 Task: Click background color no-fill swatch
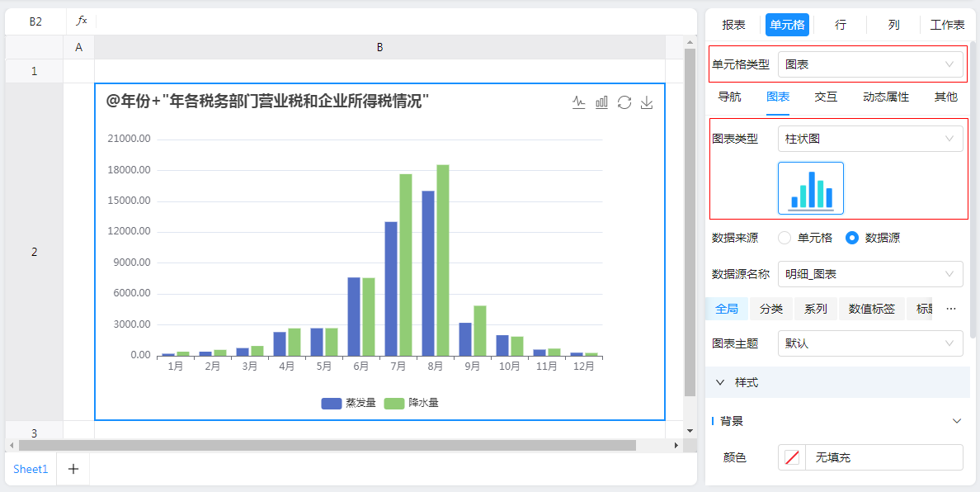click(792, 457)
